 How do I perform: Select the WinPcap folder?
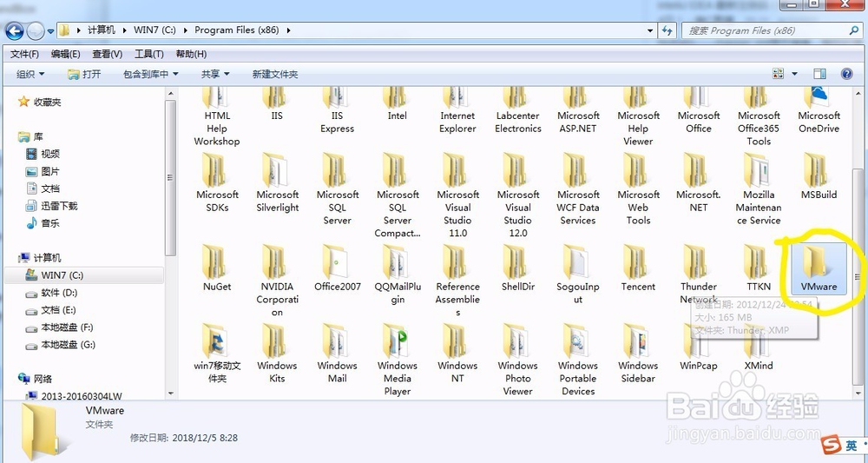698,348
